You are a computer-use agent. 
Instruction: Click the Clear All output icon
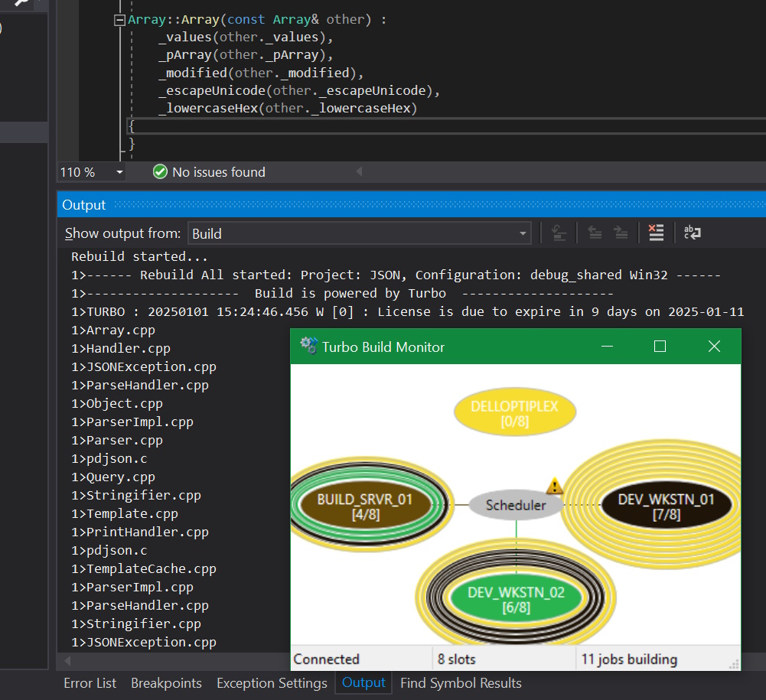(x=656, y=233)
